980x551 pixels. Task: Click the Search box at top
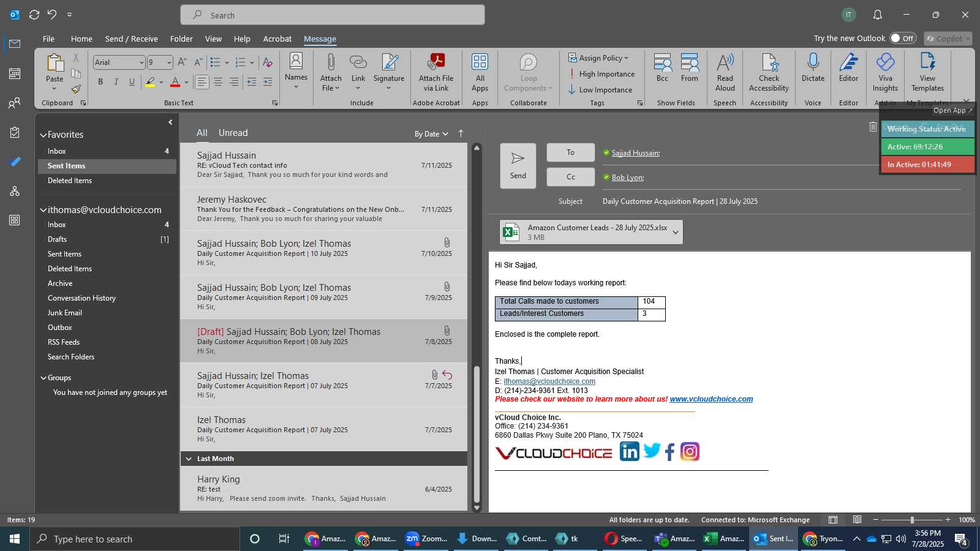pos(333,15)
